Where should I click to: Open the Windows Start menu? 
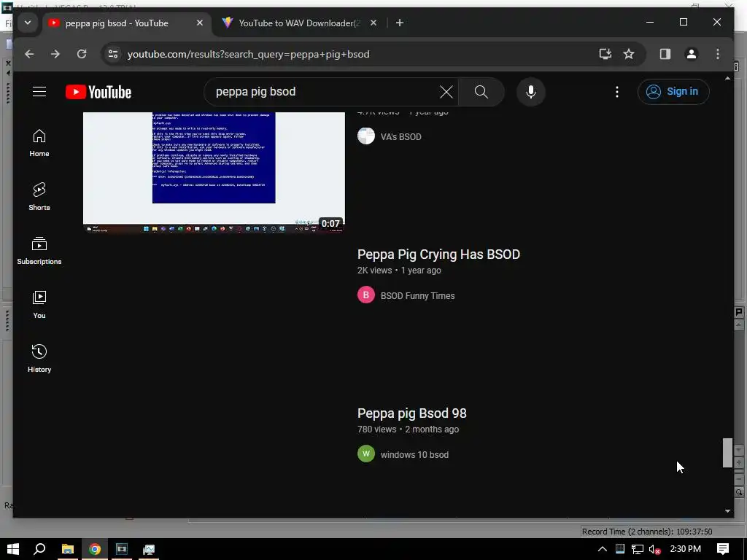(13, 549)
